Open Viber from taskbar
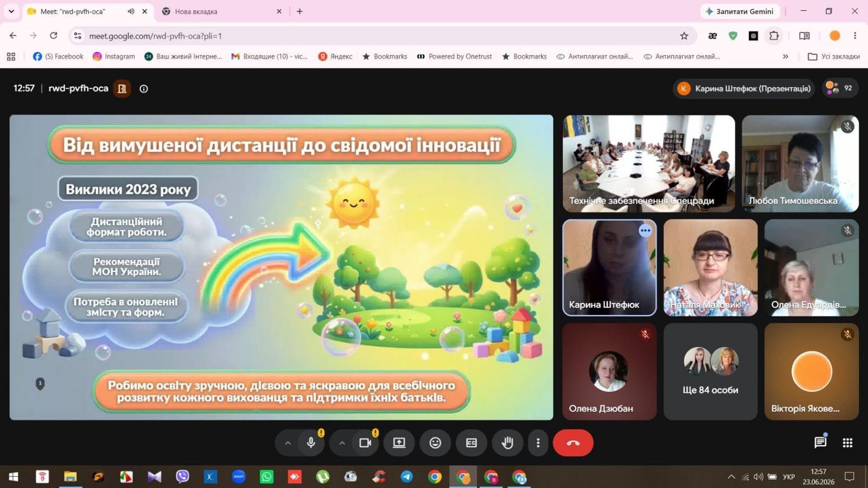Image resolution: width=868 pixels, height=488 pixels. pos(183,477)
